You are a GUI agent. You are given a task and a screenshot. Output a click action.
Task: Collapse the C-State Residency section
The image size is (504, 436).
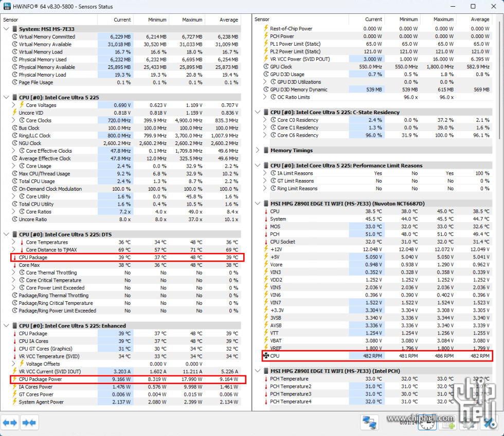coord(258,112)
